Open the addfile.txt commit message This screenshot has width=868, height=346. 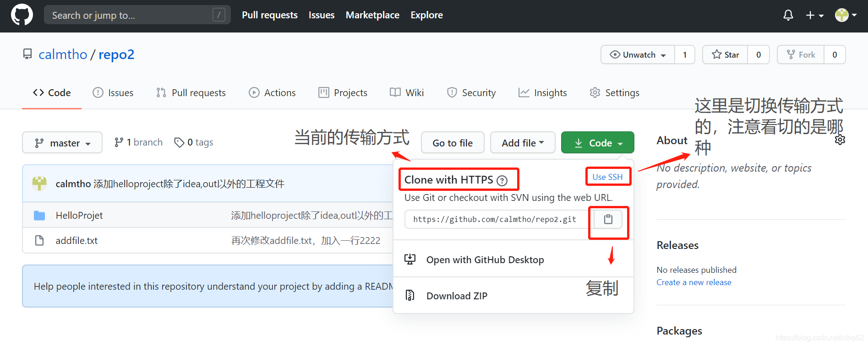coord(306,241)
